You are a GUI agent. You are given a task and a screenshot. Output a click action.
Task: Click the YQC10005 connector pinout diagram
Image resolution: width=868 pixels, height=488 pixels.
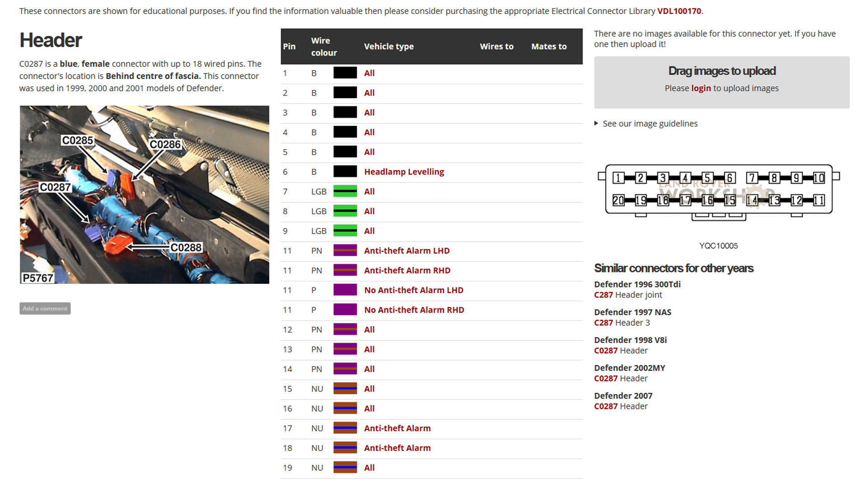[718, 192]
